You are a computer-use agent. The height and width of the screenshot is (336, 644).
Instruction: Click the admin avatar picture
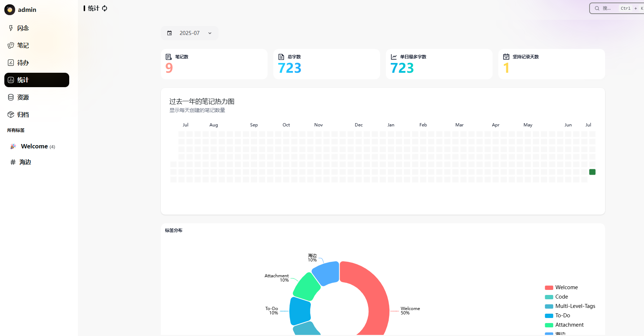(10, 10)
